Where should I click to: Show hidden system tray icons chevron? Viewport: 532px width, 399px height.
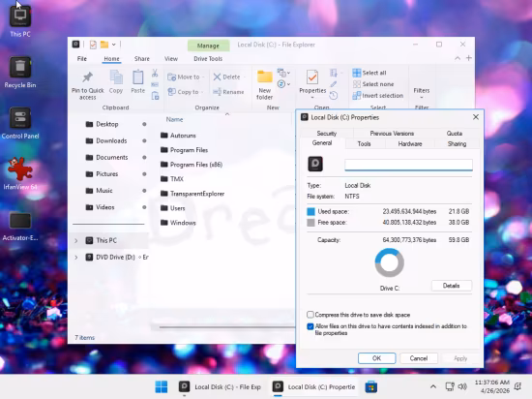[433, 386]
